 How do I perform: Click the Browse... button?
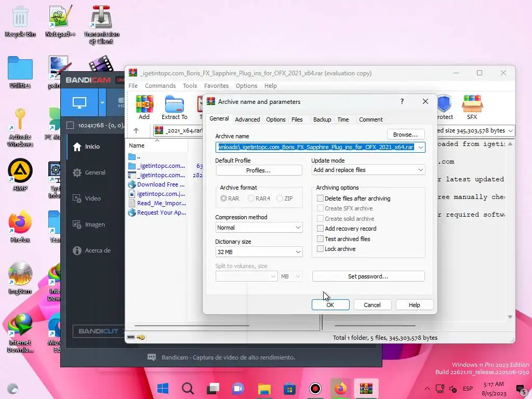click(405, 135)
